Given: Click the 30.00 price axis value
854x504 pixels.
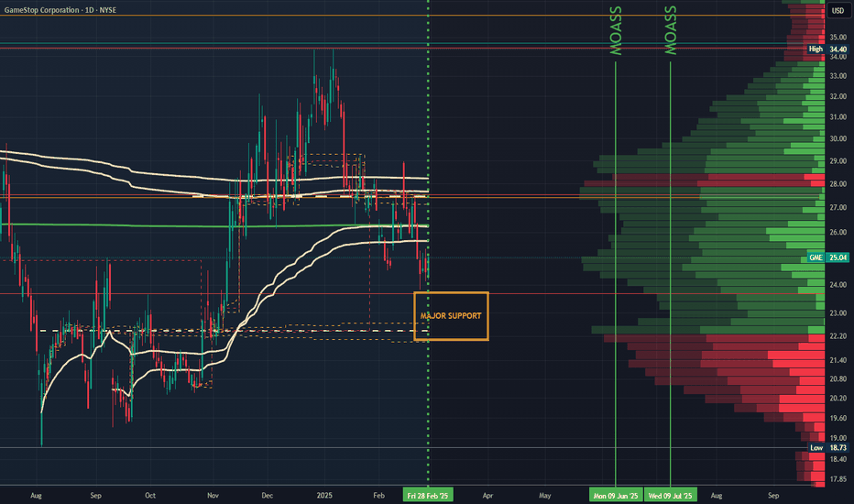Looking at the screenshot, I should click(x=838, y=138).
